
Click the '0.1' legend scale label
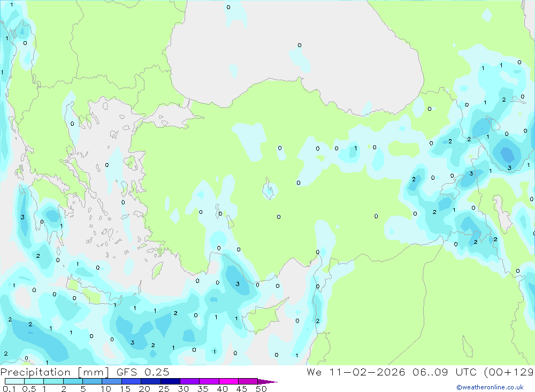click(9, 389)
